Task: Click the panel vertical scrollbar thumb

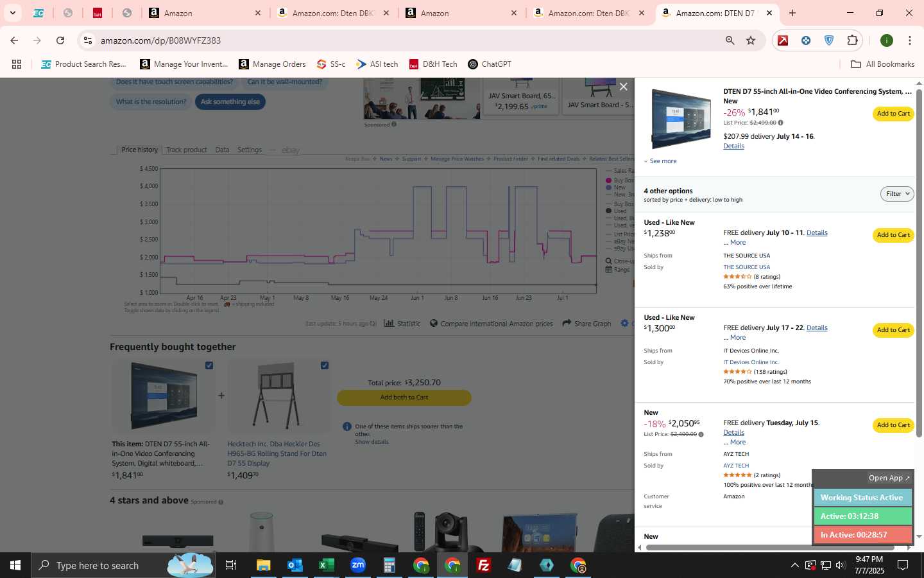Action: 919,263
